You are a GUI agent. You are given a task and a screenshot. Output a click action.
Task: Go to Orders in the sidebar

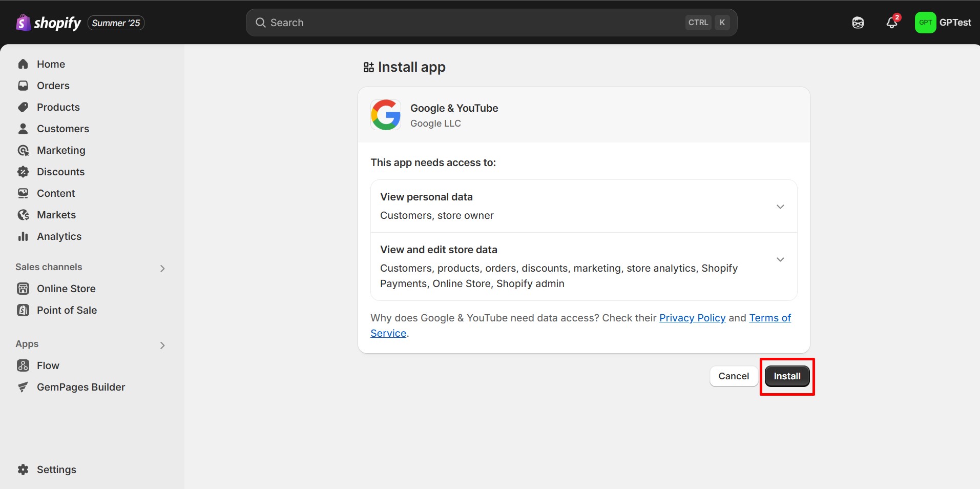[53, 86]
